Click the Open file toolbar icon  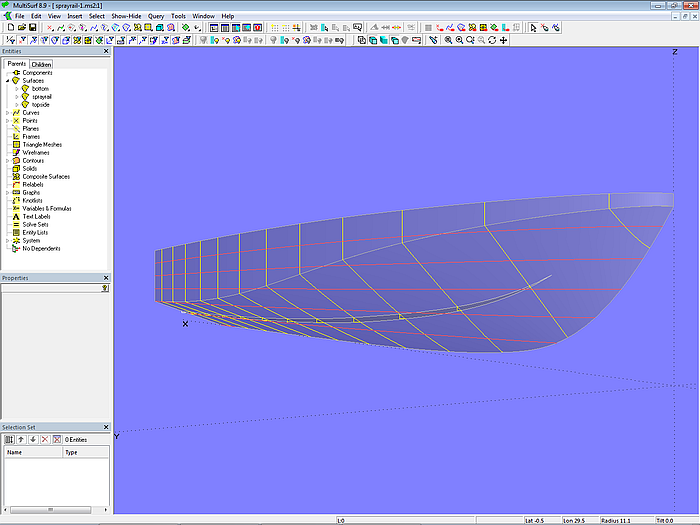pos(21,27)
